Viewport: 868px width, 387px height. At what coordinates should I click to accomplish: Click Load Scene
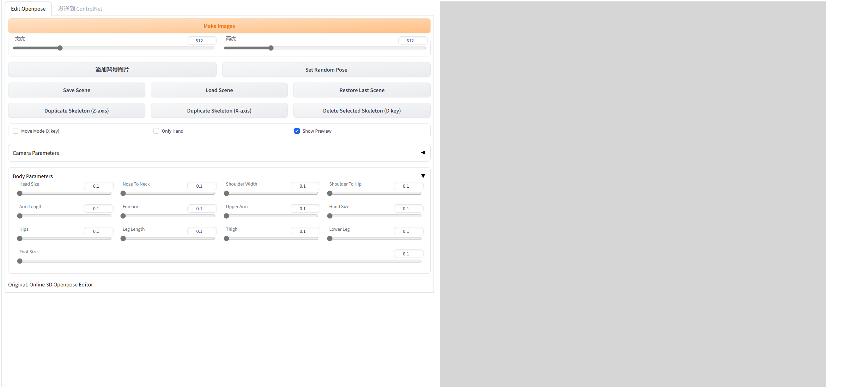(x=219, y=90)
